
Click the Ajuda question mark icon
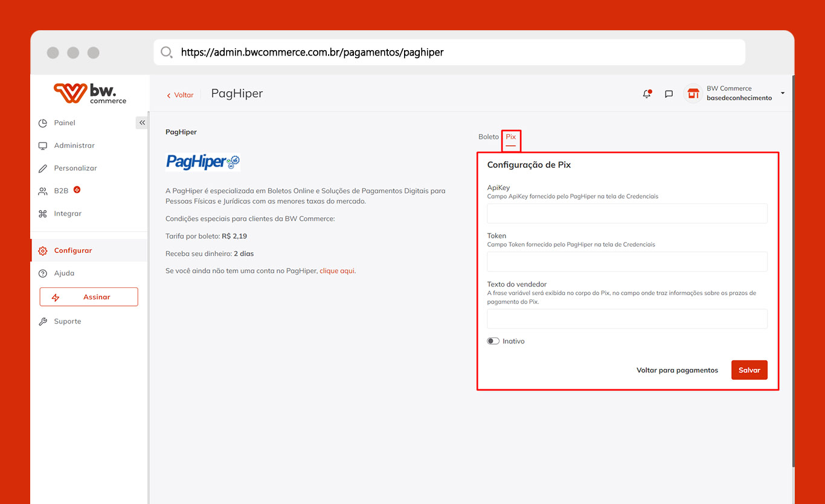pos(42,273)
